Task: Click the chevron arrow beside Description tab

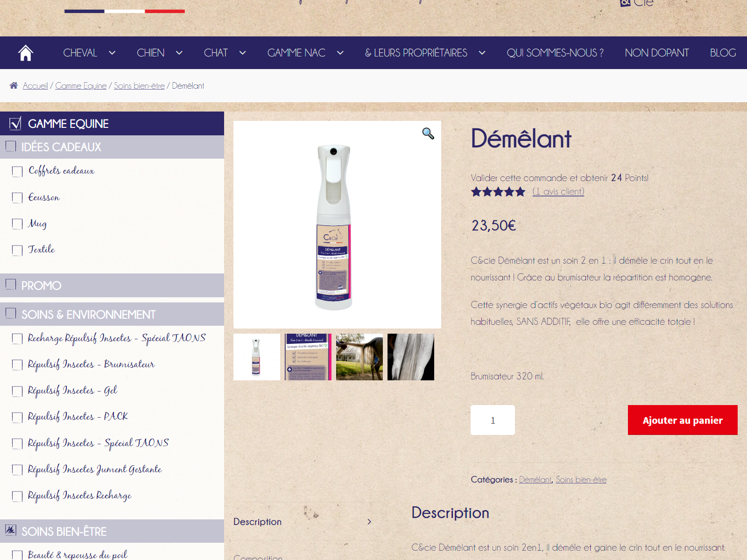Action: coord(369,522)
